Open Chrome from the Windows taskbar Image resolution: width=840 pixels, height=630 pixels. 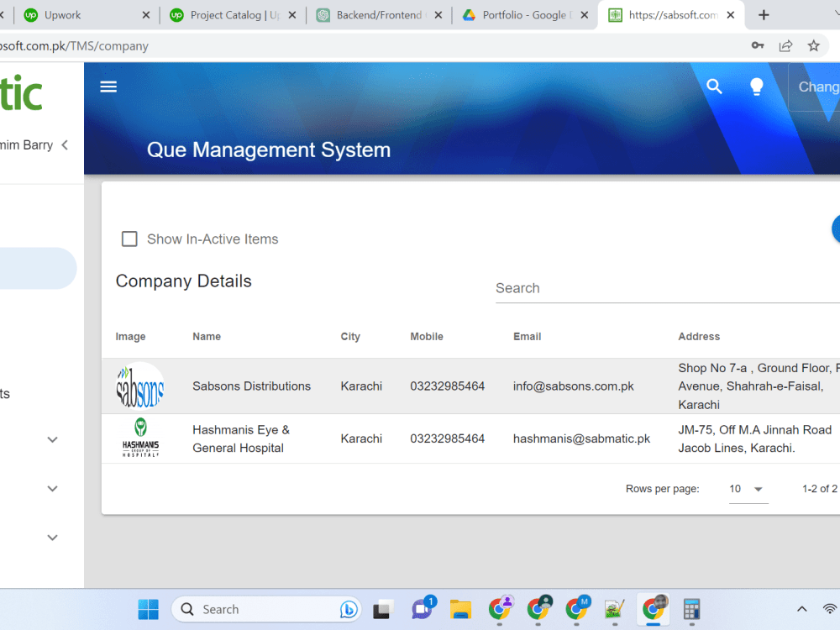click(654, 609)
